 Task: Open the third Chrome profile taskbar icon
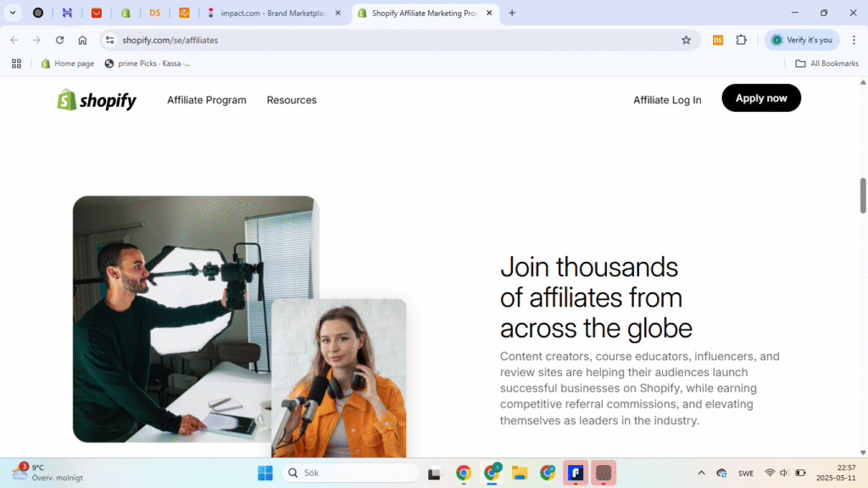[548, 473]
